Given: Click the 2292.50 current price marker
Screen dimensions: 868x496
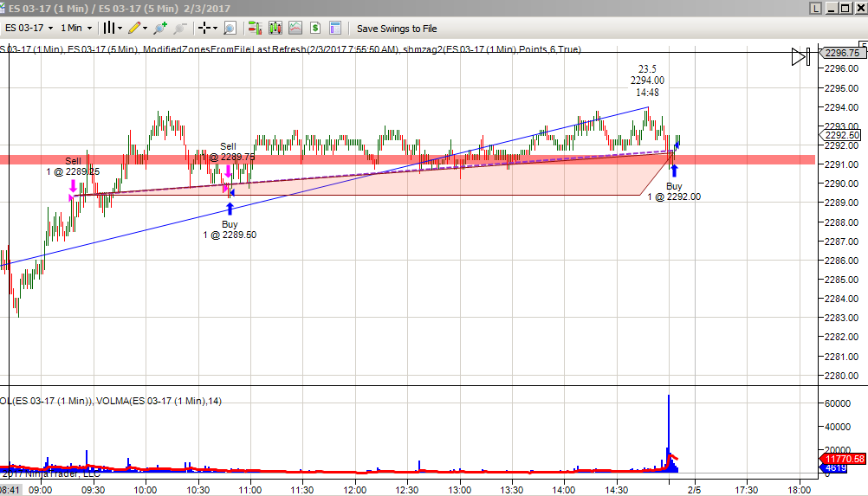Looking at the screenshot, I should tap(841, 135).
